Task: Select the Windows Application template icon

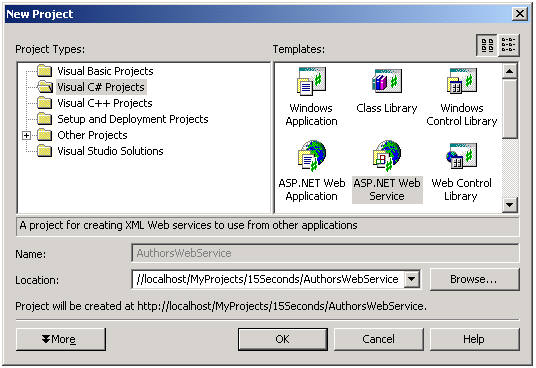Action: pos(311,81)
